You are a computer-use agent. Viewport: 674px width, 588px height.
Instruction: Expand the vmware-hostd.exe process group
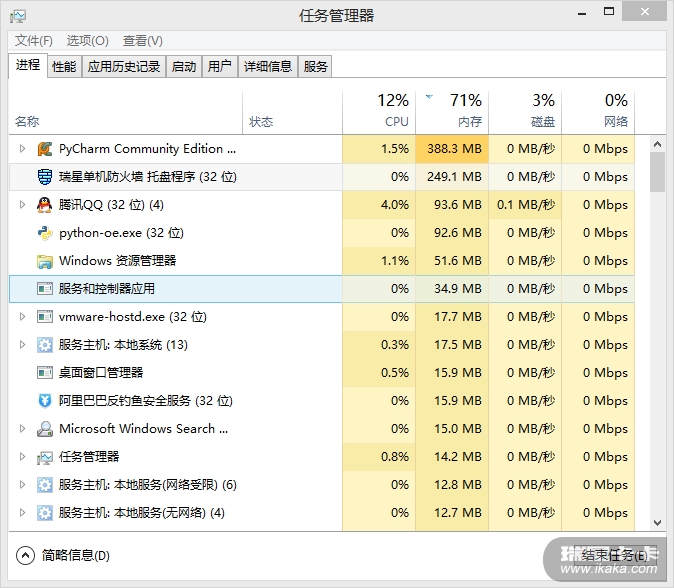click(22, 317)
